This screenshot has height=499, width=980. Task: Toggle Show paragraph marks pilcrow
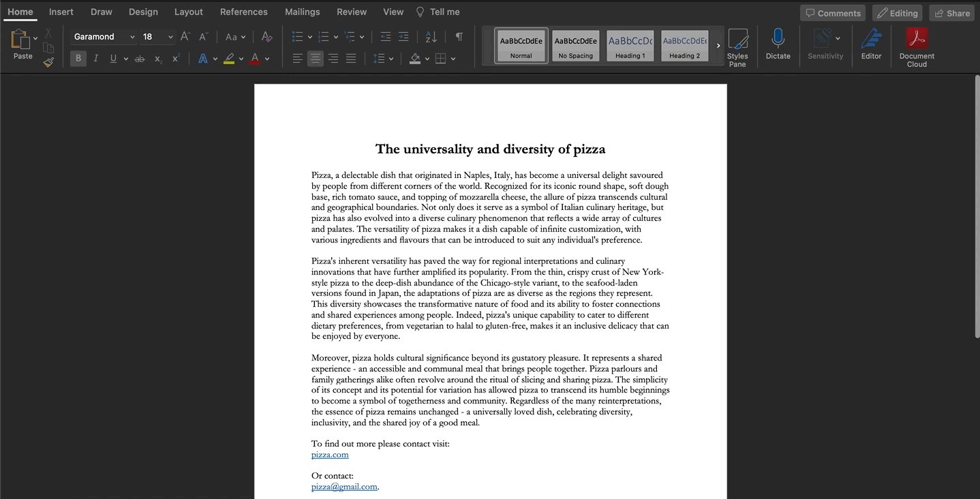click(x=459, y=37)
